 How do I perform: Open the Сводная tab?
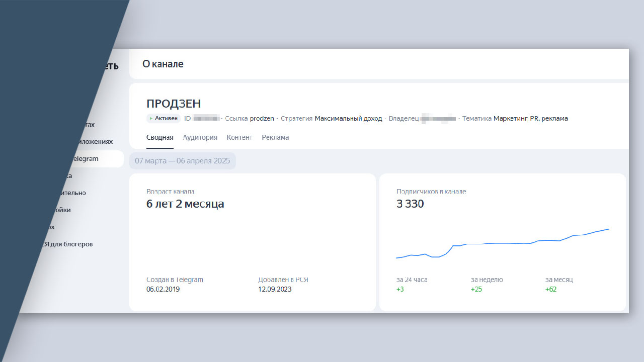pos(160,137)
